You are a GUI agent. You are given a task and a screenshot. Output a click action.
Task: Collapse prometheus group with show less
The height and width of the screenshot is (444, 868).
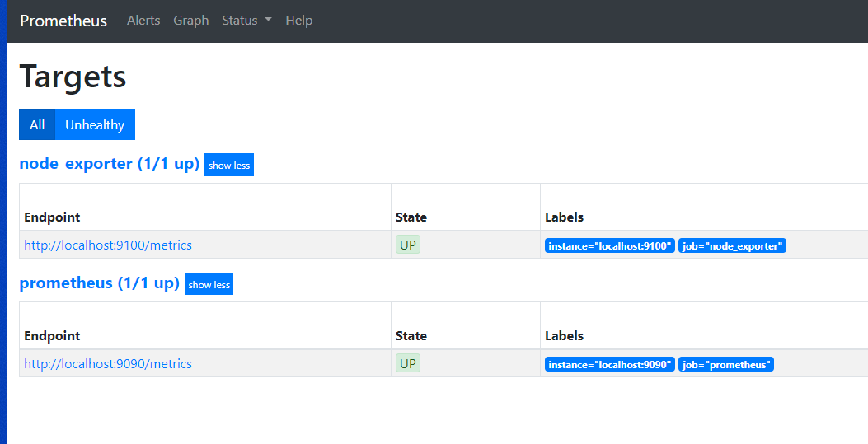point(209,284)
